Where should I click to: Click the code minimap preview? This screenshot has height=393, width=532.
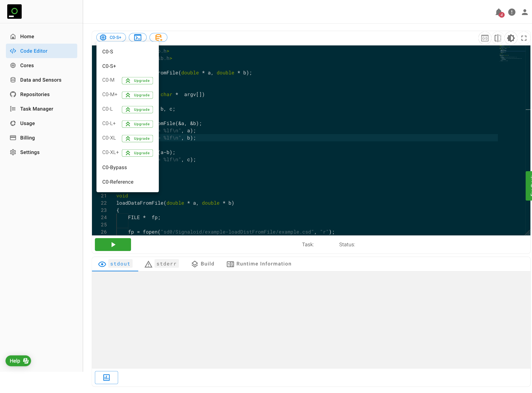[x=510, y=54]
